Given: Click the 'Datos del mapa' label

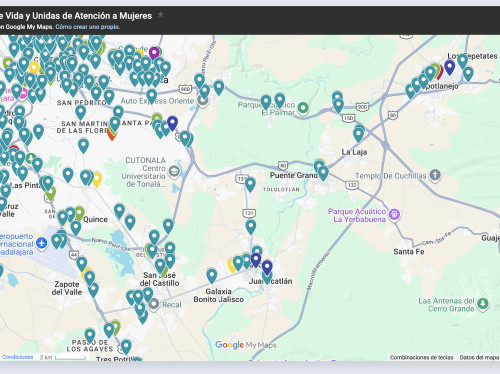Looking at the screenshot, I should 479,357.
